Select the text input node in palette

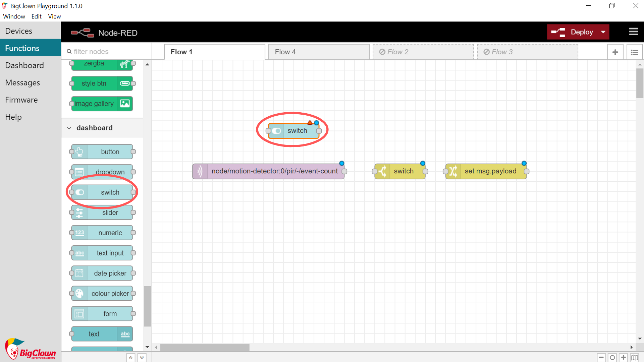tap(102, 253)
